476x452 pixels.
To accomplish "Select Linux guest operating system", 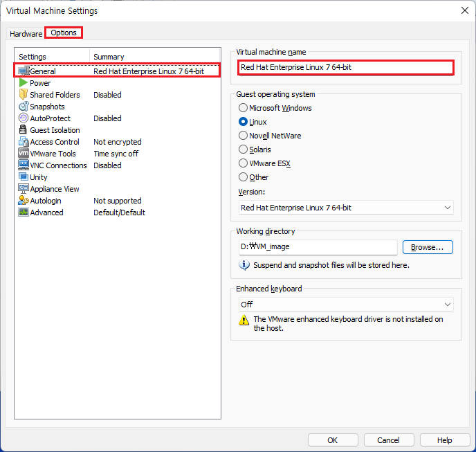I will pyautogui.click(x=243, y=122).
